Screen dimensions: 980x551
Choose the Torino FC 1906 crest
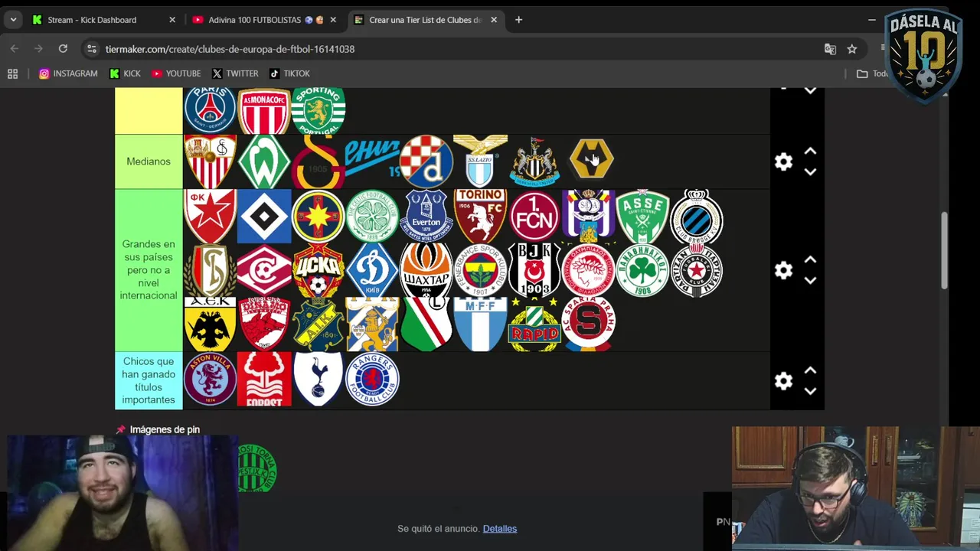(x=480, y=217)
